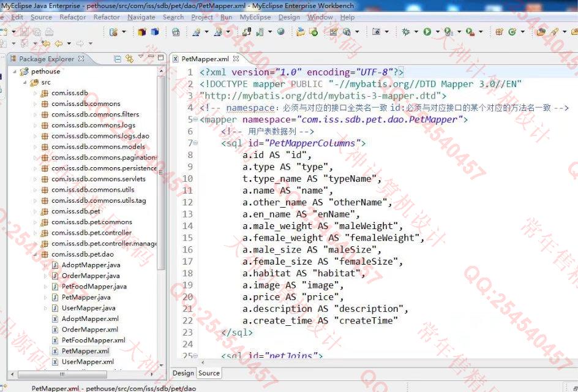Image resolution: width=578 pixels, height=392 pixels.
Task: Click the Open Type toolbar icon
Action: (541, 32)
